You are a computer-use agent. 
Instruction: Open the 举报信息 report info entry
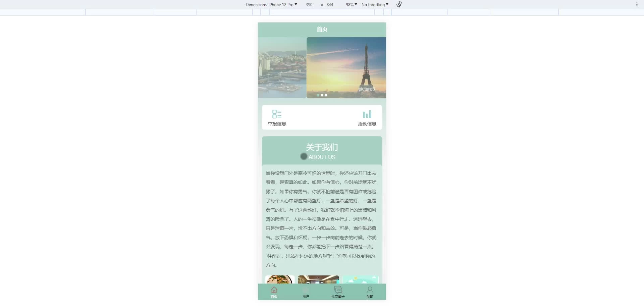point(277,118)
